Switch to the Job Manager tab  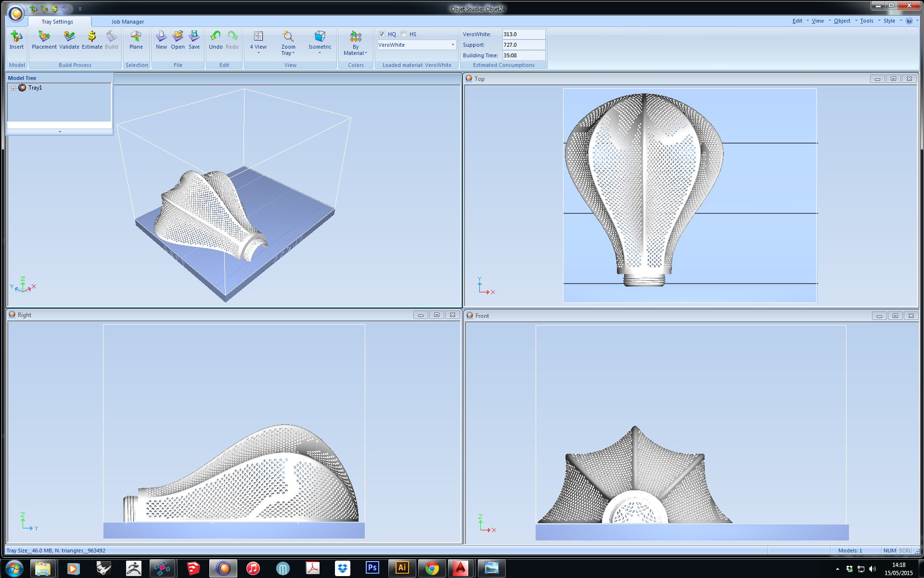128,22
